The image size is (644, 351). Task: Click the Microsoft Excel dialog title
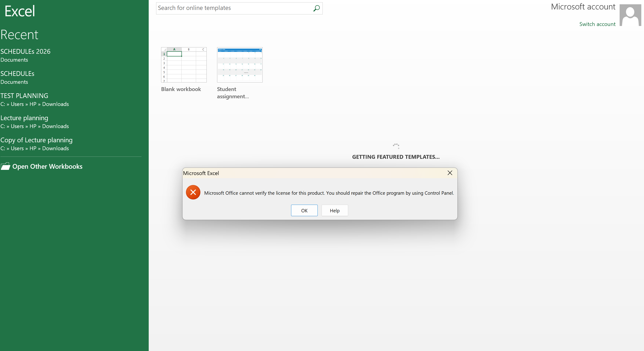201,173
